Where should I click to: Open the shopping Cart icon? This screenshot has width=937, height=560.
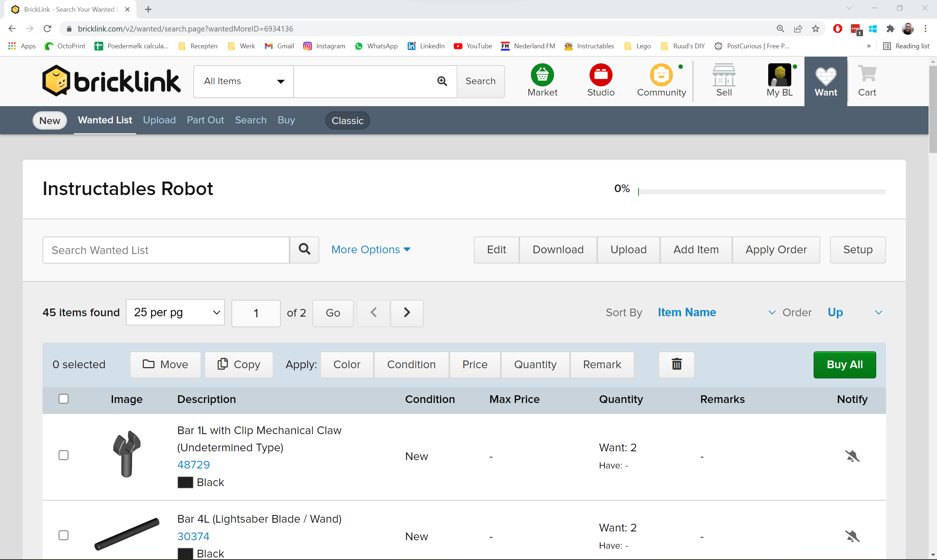click(867, 75)
